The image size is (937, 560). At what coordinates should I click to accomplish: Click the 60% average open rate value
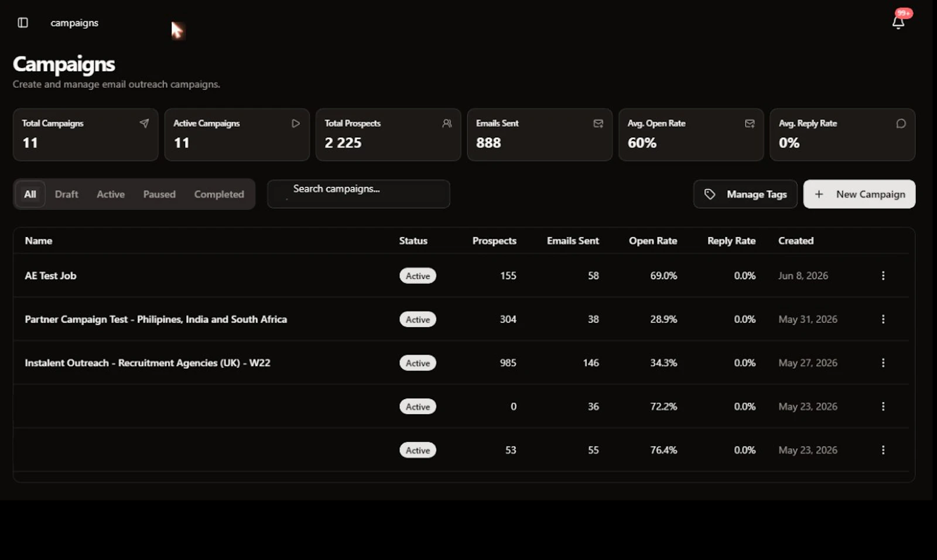(642, 143)
